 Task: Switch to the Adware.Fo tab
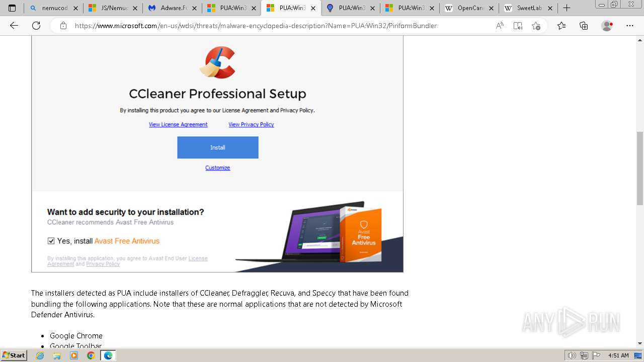click(x=172, y=8)
